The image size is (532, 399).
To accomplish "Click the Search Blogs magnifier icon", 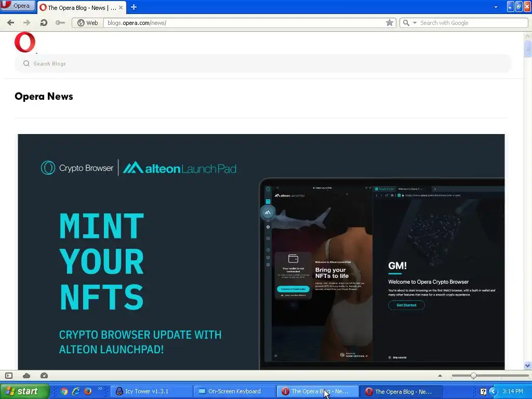I will point(26,63).
